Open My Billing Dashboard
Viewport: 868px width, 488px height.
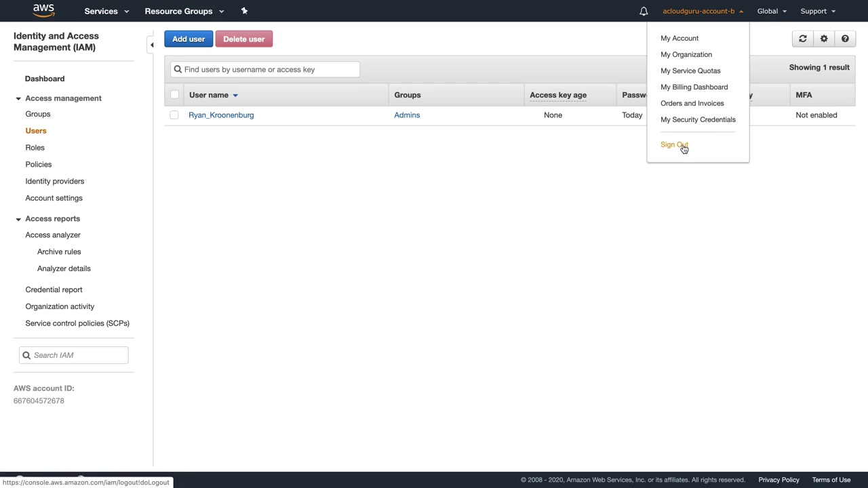tap(694, 87)
